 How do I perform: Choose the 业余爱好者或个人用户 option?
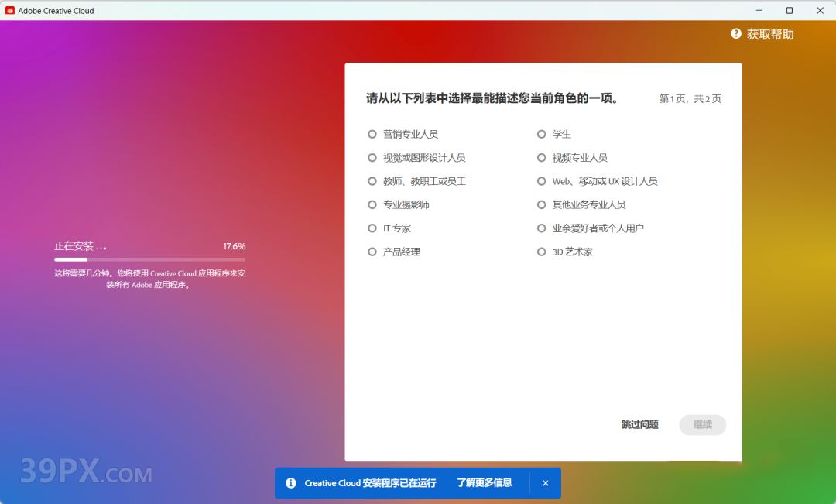click(x=541, y=228)
